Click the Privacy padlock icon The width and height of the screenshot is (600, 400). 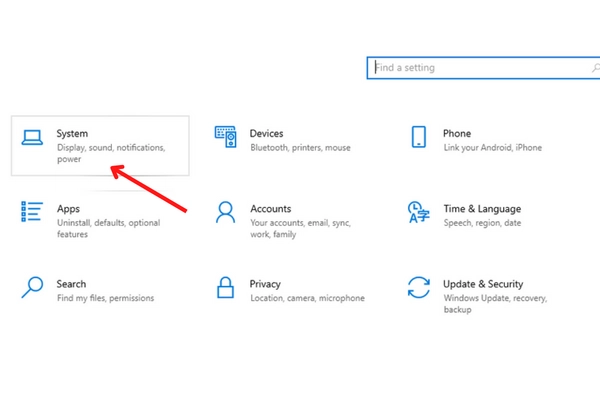pos(226,288)
